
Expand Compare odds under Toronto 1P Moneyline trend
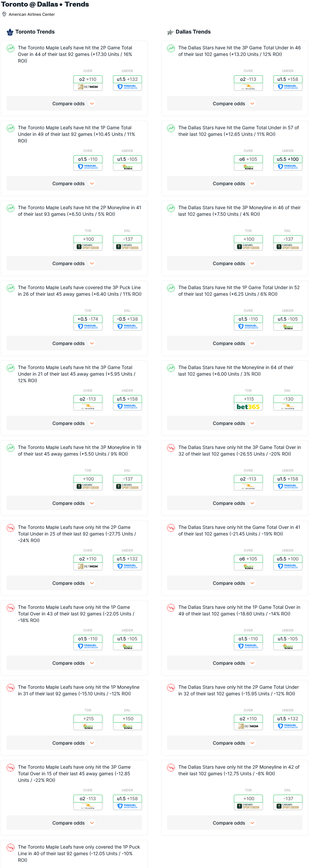74,743
